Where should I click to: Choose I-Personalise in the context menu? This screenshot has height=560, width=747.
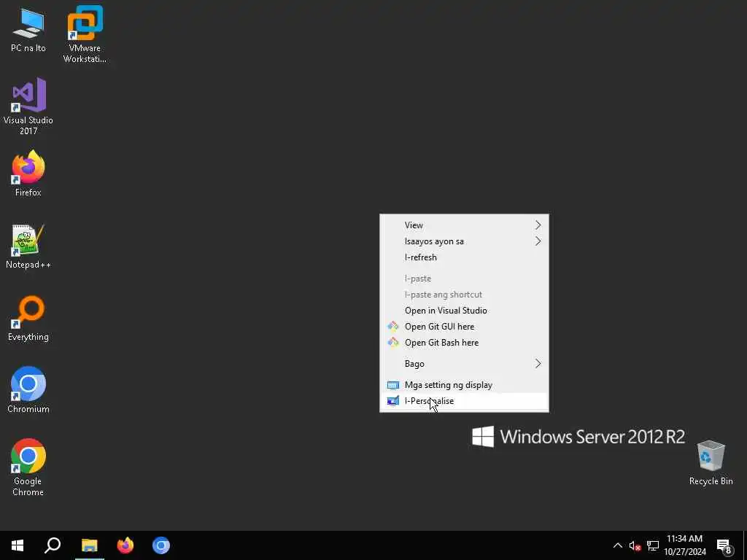(464, 401)
